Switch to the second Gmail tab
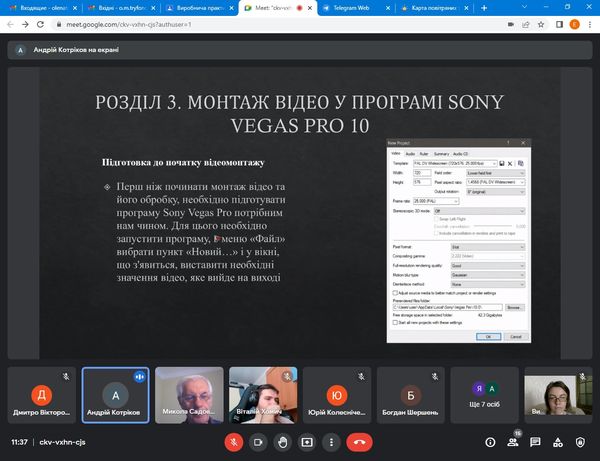 121,8
